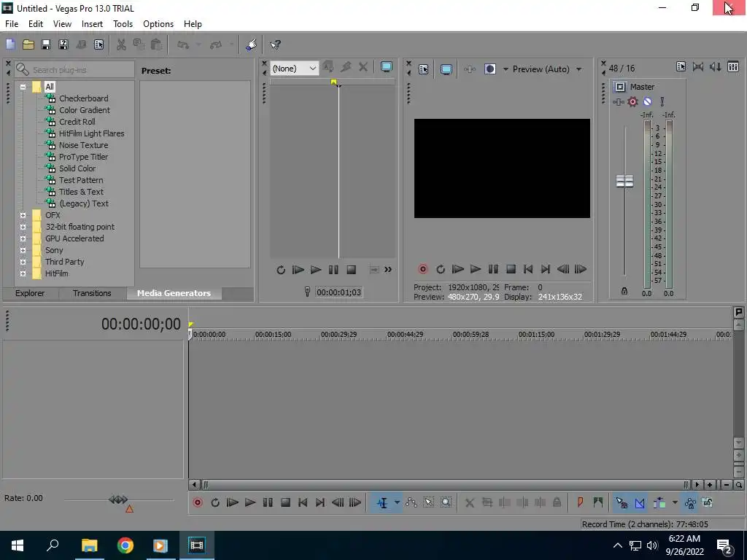
Task: Expand the 32-bit floating point folder
Action: [x=23, y=227]
